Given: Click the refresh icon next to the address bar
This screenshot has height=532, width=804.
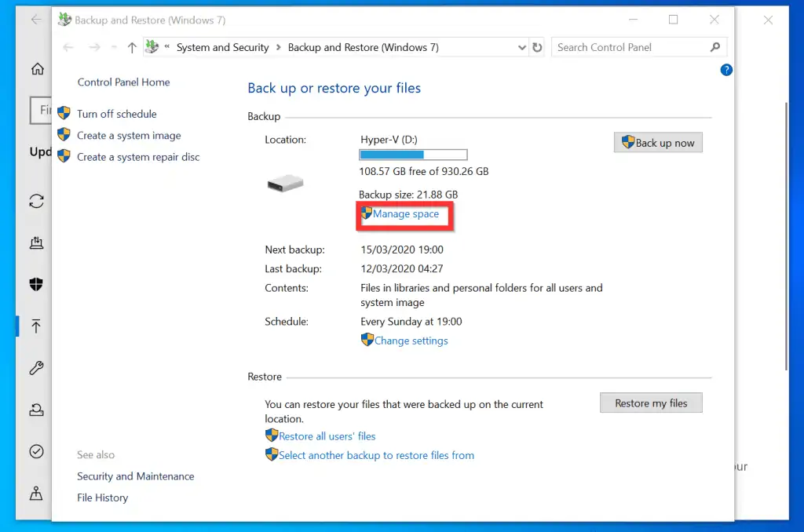Looking at the screenshot, I should coord(537,47).
